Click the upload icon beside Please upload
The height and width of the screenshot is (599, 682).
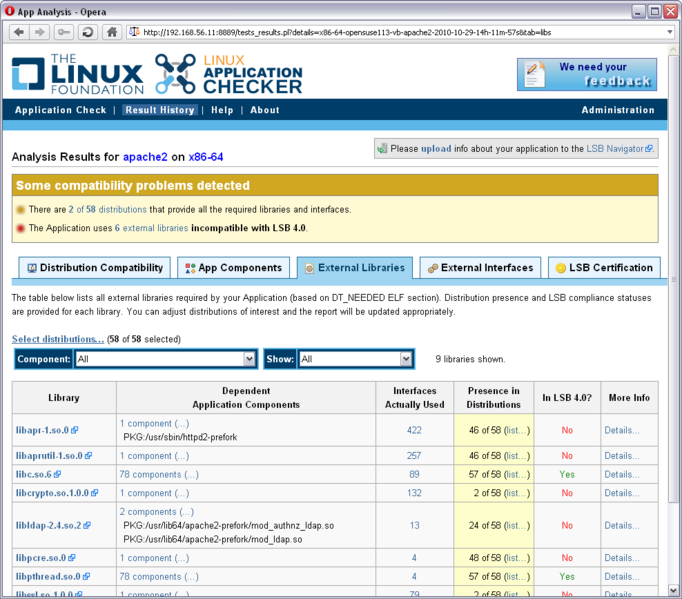[x=382, y=148]
